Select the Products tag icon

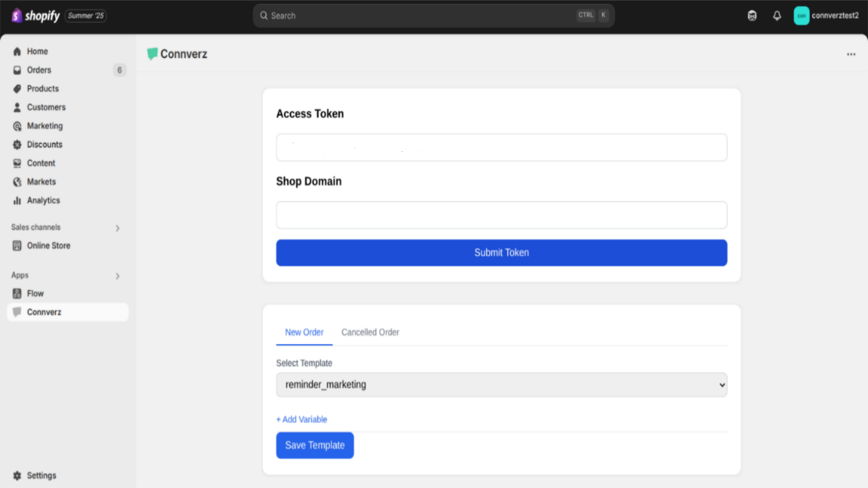[x=17, y=89]
